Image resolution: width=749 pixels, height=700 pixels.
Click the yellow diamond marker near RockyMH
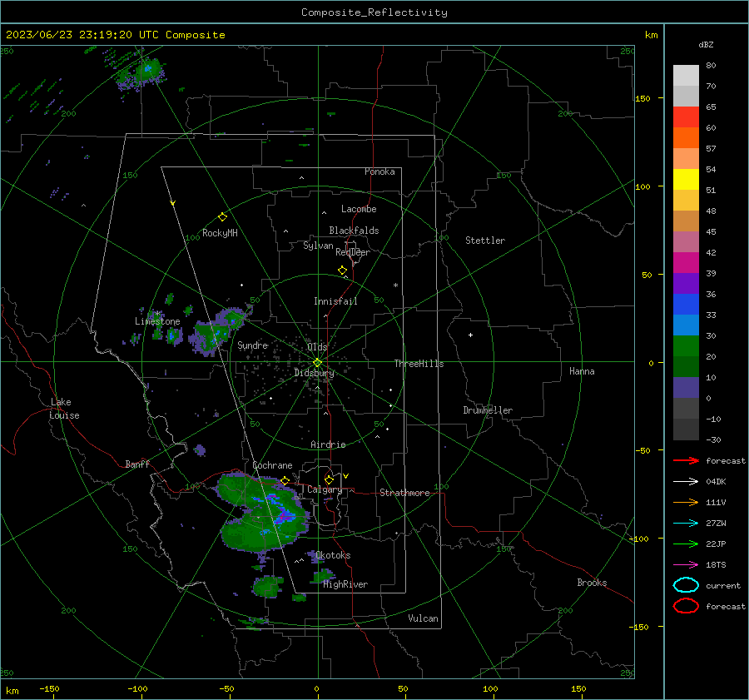pos(222,217)
